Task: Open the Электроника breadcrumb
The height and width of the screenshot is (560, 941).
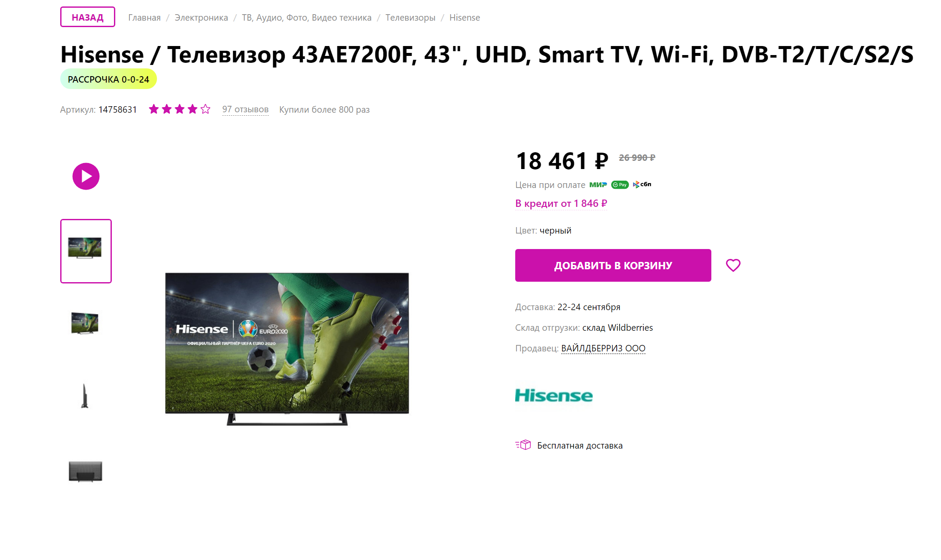Action: click(201, 18)
